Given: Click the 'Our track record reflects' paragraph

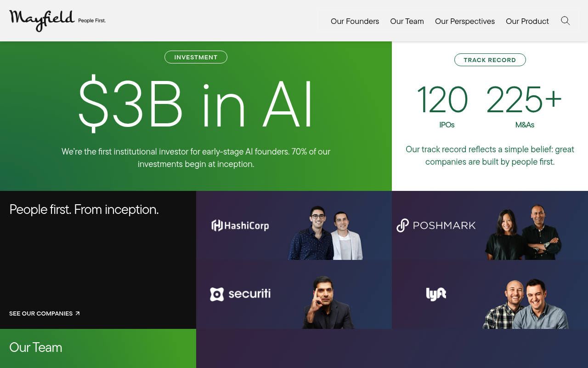Looking at the screenshot, I should pos(490,155).
